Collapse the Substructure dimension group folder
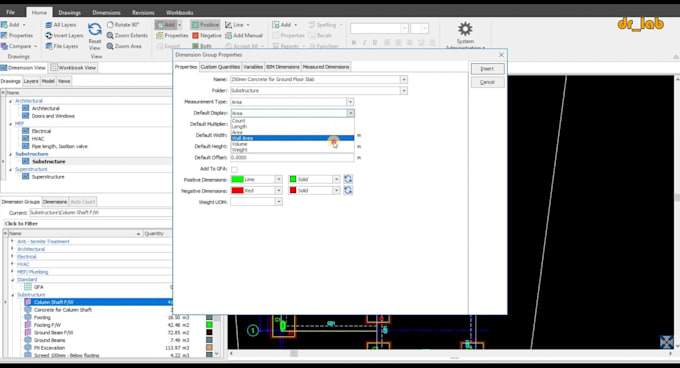Viewport: 680px width, 368px height. coord(12,295)
